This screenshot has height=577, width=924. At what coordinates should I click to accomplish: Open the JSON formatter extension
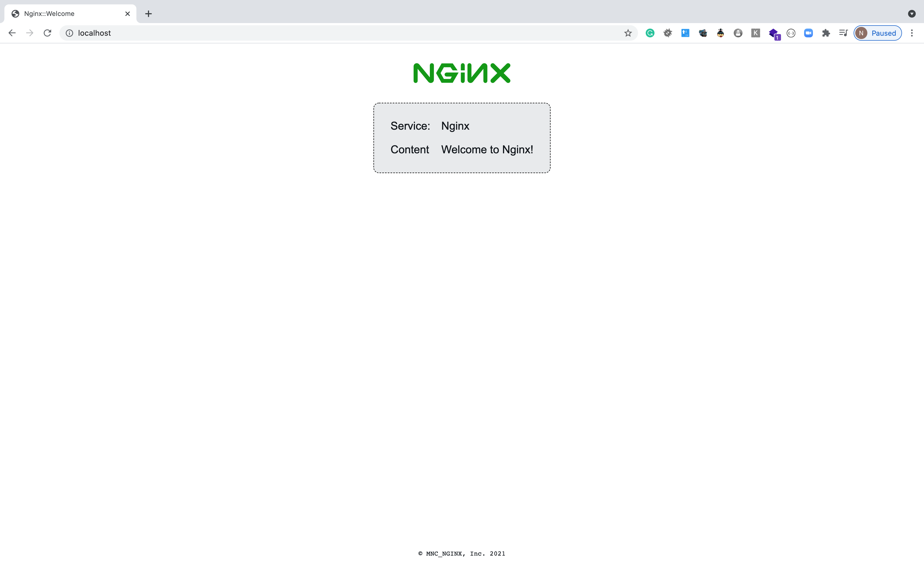(x=791, y=33)
